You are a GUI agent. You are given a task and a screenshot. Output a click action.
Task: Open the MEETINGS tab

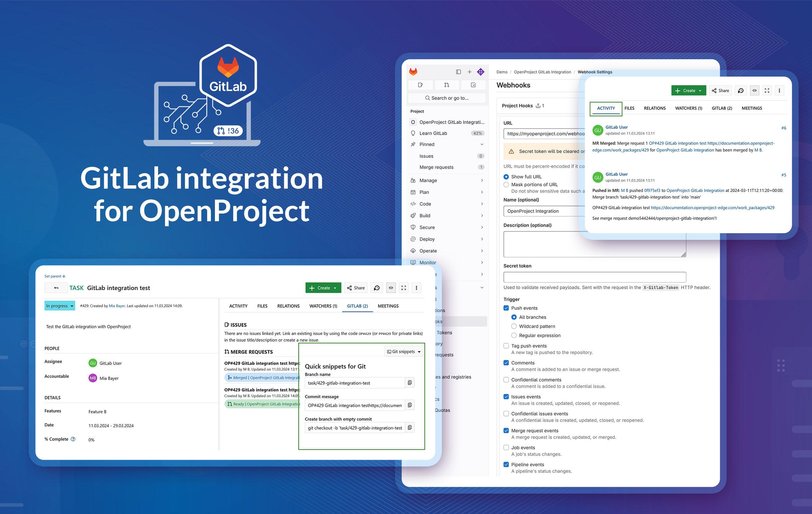click(388, 306)
